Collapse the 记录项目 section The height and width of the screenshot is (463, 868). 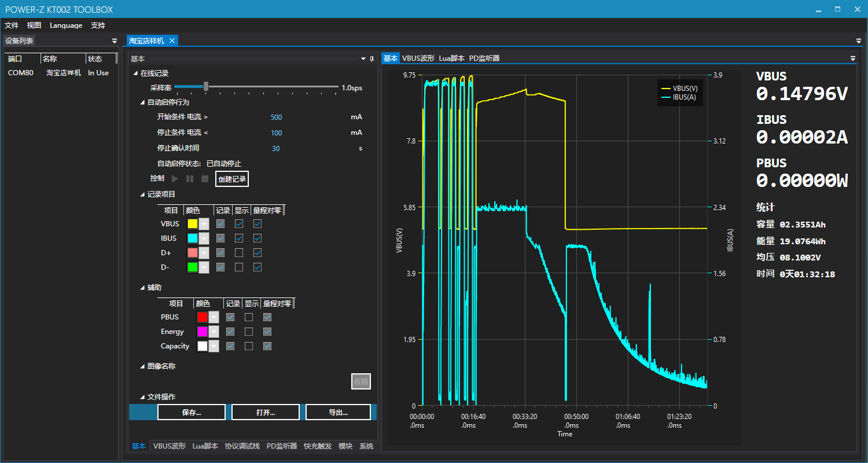pos(143,194)
